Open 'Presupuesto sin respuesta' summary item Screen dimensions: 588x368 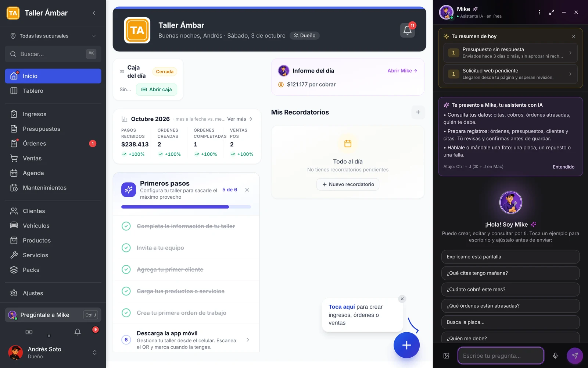tap(510, 53)
